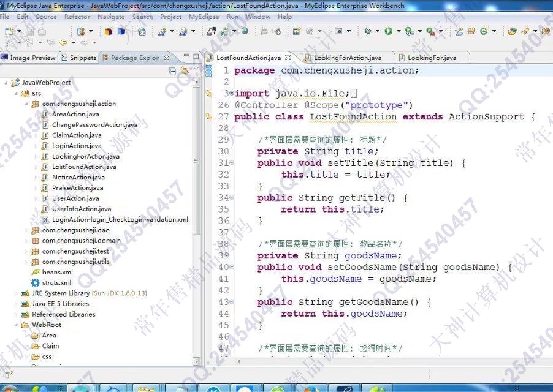Toggle the getTitle fold marker on line 34

(x=232, y=198)
